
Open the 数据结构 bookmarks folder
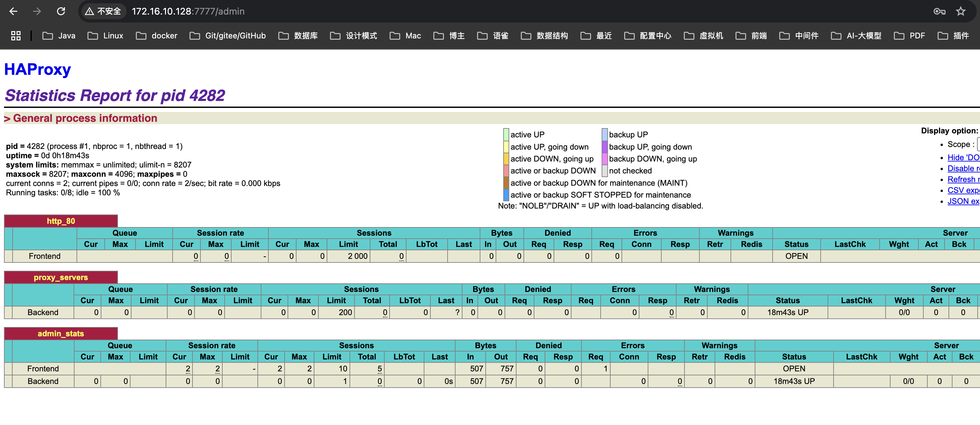[544, 36]
